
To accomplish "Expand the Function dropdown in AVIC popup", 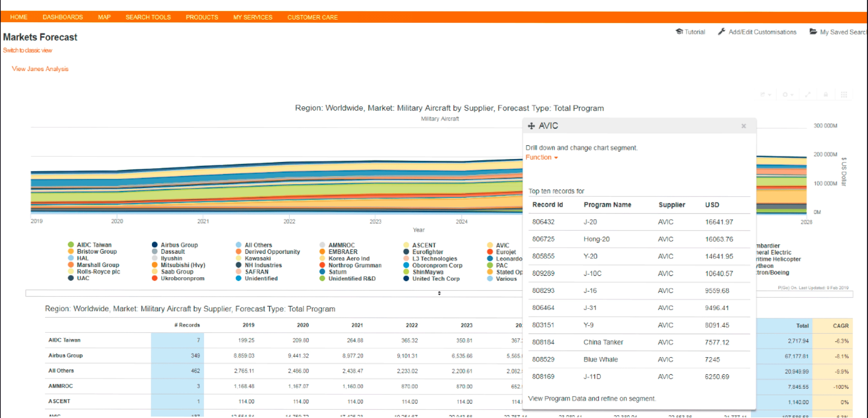I will pyautogui.click(x=542, y=157).
